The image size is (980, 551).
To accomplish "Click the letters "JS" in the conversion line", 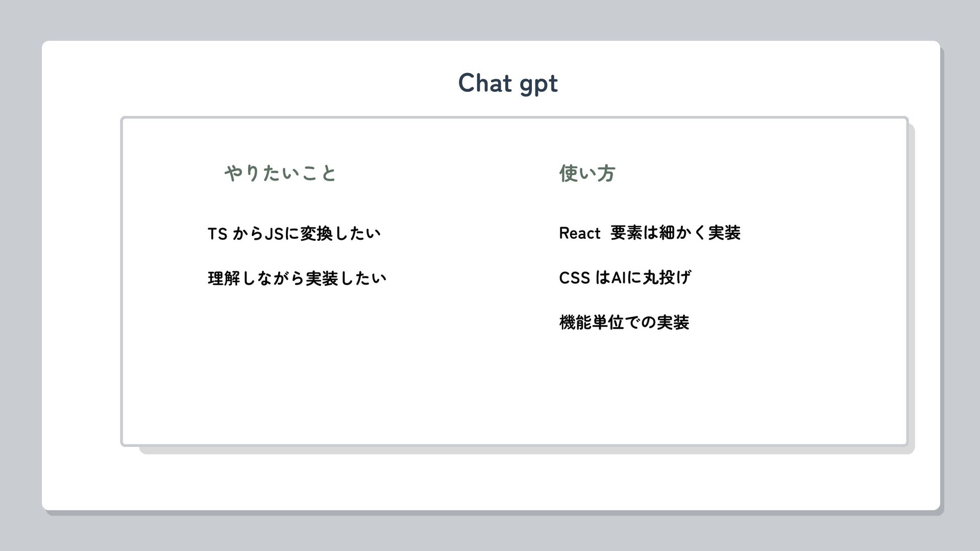I will [x=274, y=234].
